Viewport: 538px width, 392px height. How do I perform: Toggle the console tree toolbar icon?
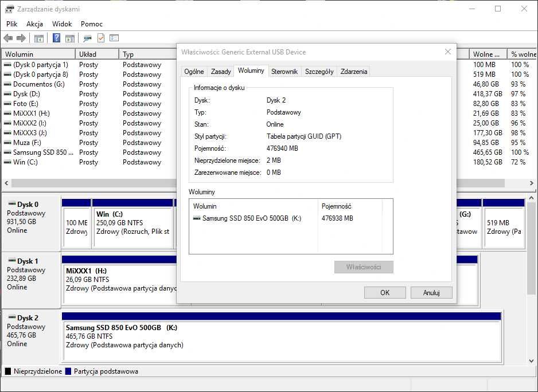(39, 38)
